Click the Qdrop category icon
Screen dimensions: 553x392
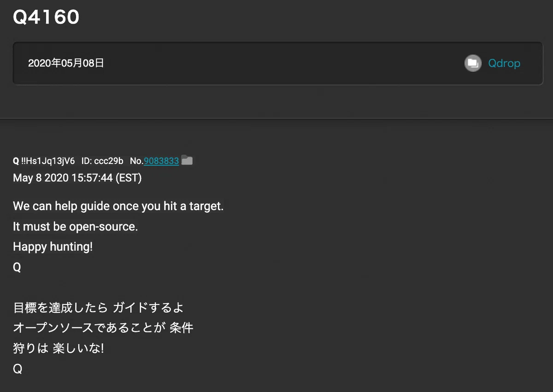coord(473,63)
